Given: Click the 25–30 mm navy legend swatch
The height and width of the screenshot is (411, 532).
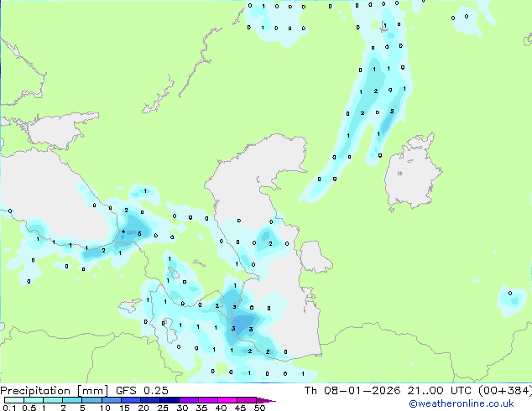Looking at the screenshot, I should [x=169, y=400].
